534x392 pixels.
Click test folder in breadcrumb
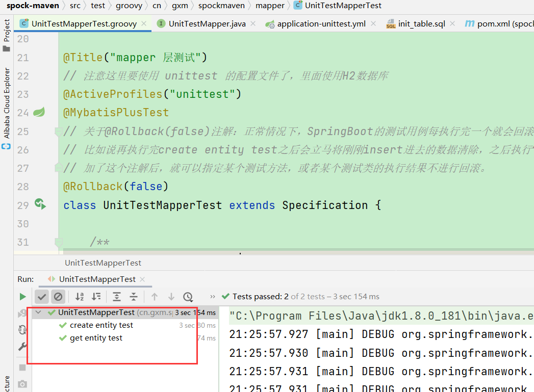(98, 6)
